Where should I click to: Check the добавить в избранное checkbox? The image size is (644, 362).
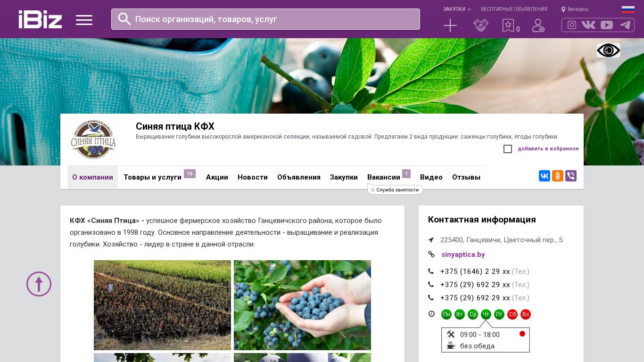pos(508,149)
